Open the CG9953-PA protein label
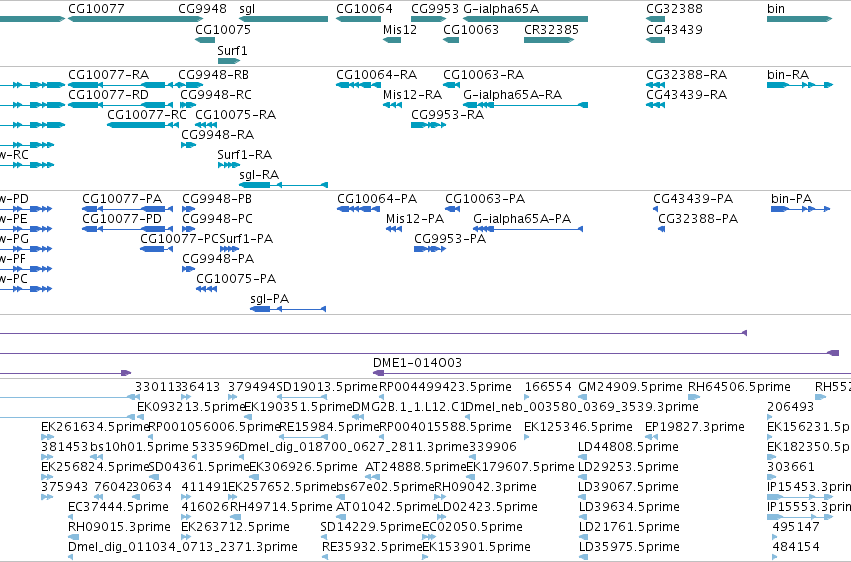Viewport: 851px width, 562px height. (450, 239)
